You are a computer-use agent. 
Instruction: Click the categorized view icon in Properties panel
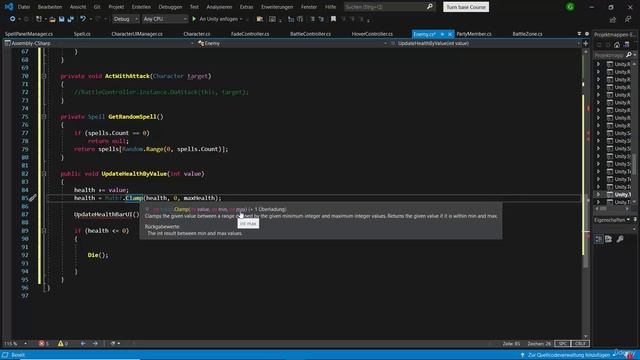(598, 239)
